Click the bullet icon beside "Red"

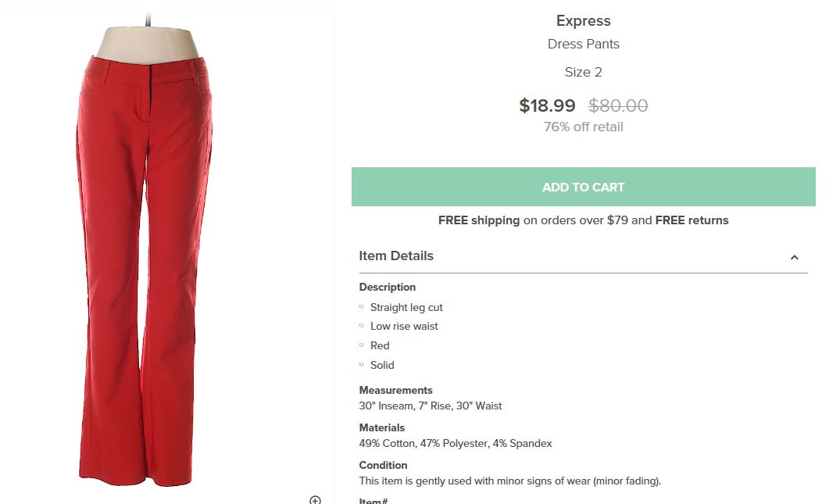tap(362, 345)
